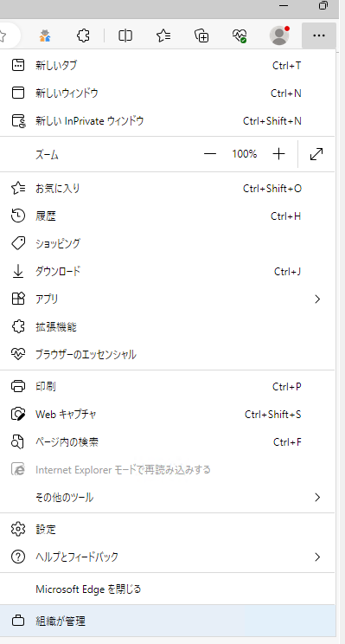
Task: Click the New window menu icon
Action: click(18, 93)
